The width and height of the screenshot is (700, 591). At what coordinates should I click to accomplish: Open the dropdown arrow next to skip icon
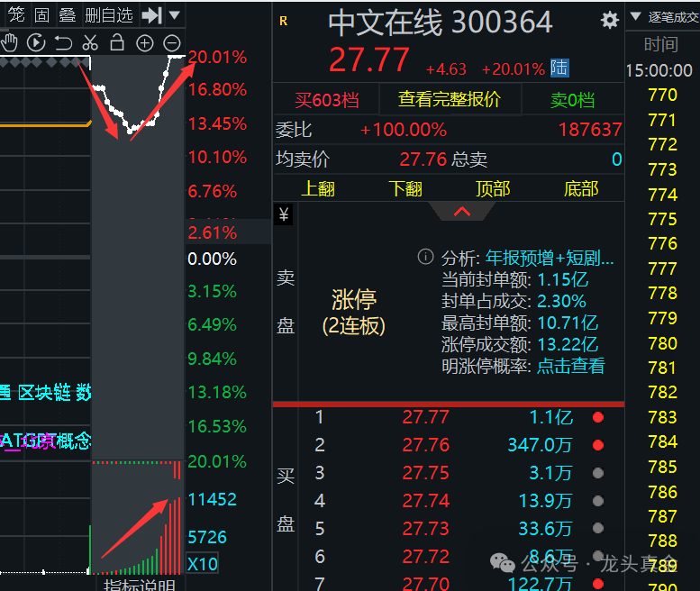point(175,15)
